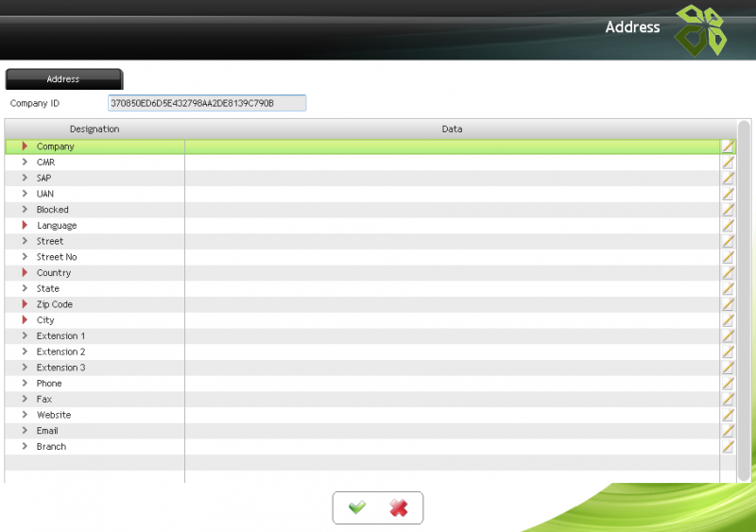
Task: Click the pencil edit icon for Extension 3 row
Action: coord(728,368)
